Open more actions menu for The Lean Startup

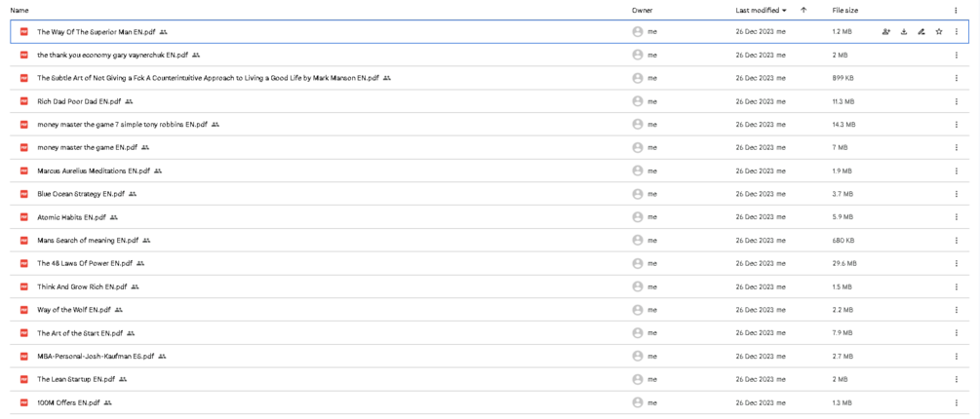click(957, 379)
